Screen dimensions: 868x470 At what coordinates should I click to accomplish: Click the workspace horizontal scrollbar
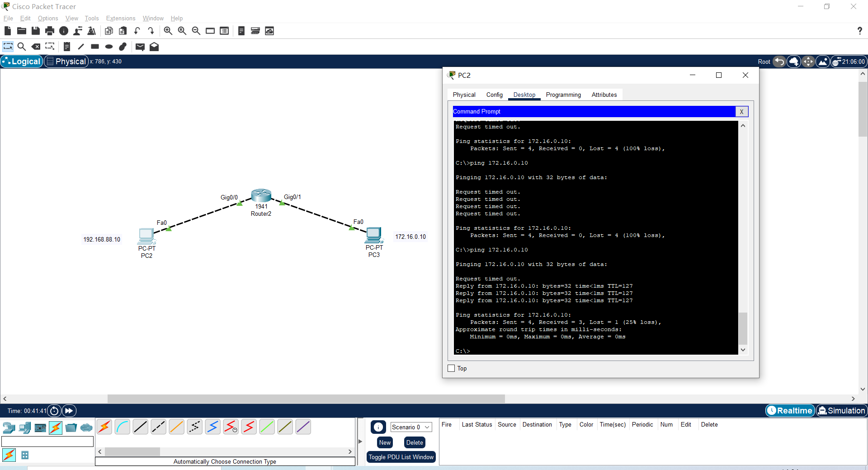[306, 399]
